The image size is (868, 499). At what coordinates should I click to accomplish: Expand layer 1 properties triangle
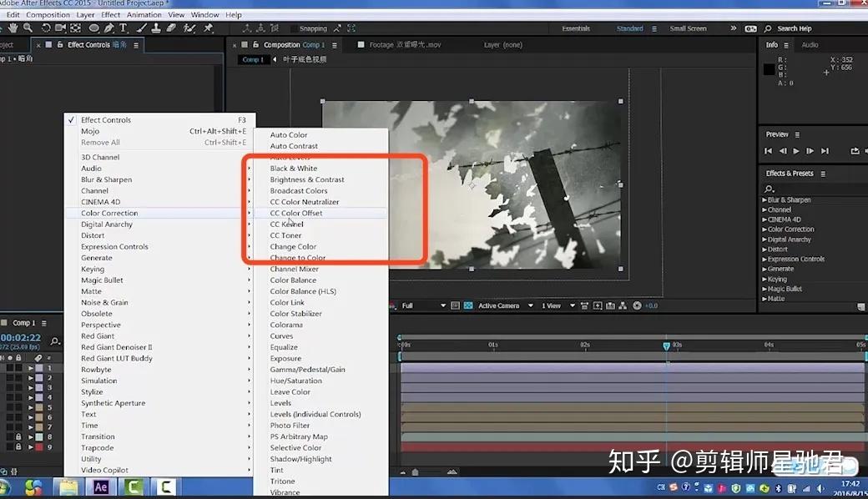tap(31, 368)
